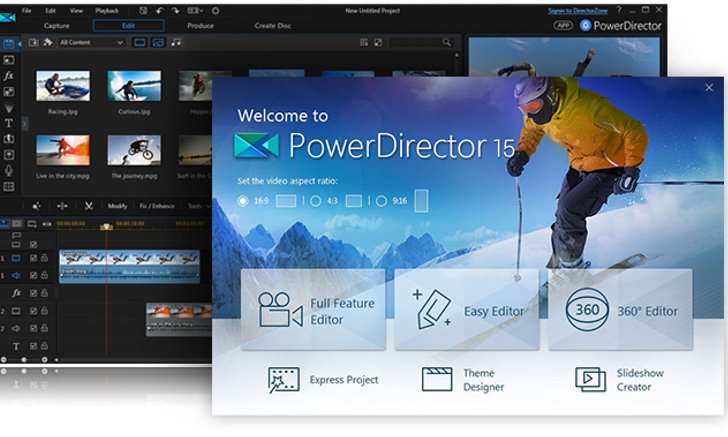Screen dimensions: 728x437
Task: Expand the library explorer panel arrow
Action: click(x=25, y=123)
